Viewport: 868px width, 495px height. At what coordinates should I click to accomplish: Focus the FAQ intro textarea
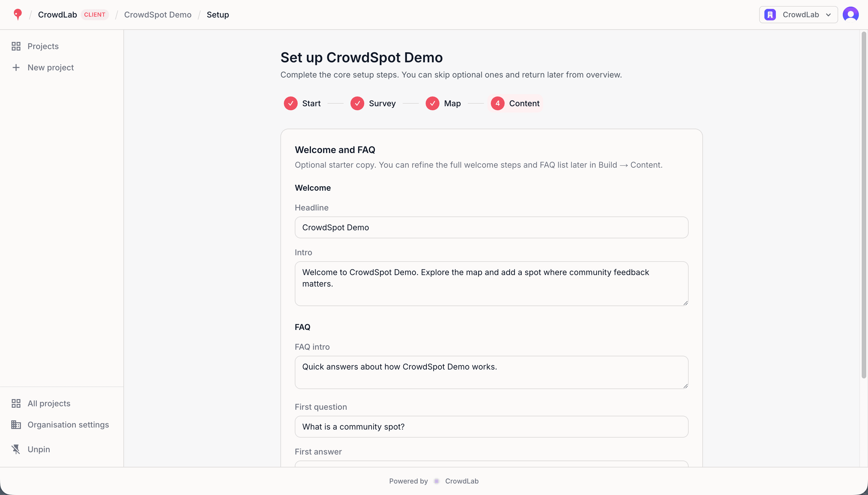coord(491,372)
